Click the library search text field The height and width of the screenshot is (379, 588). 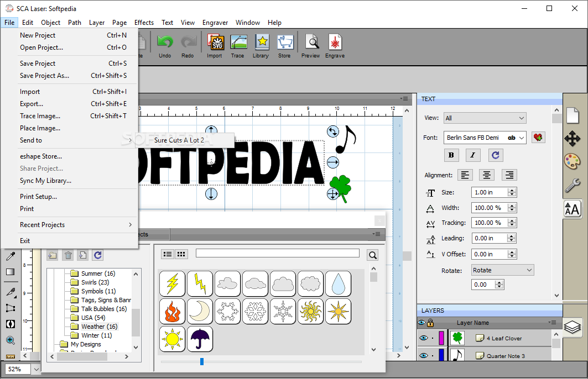278,253
